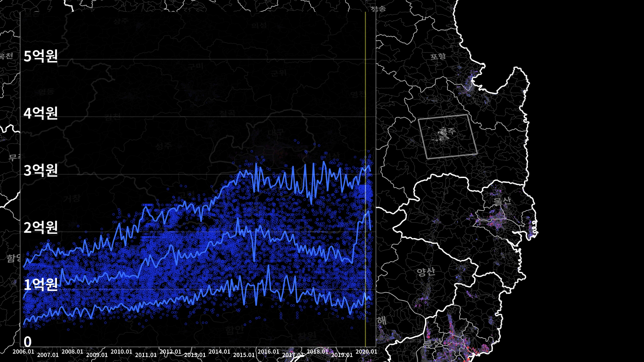644x362 pixels.
Task: Click the 1억원 price axis label
Action: pyautogui.click(x=41, y=285)
